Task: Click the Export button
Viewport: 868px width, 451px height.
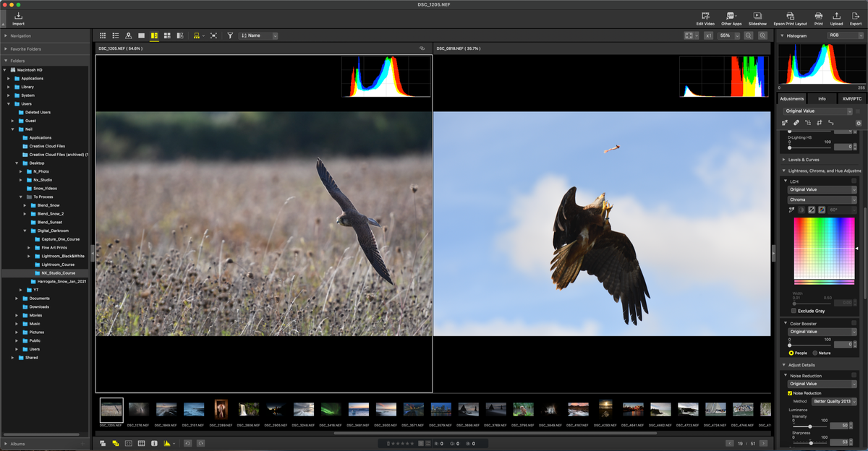Action: coord(856,18)
